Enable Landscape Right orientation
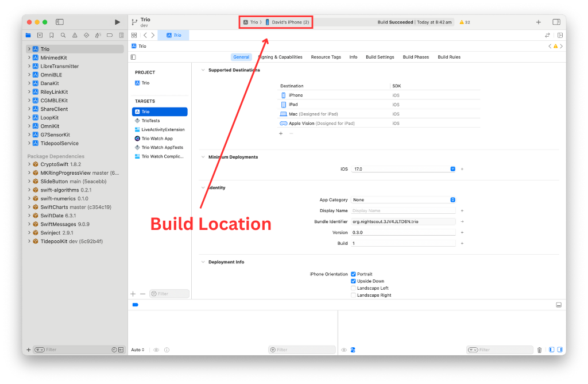588x384 pixels. click(x=353, y=295)
